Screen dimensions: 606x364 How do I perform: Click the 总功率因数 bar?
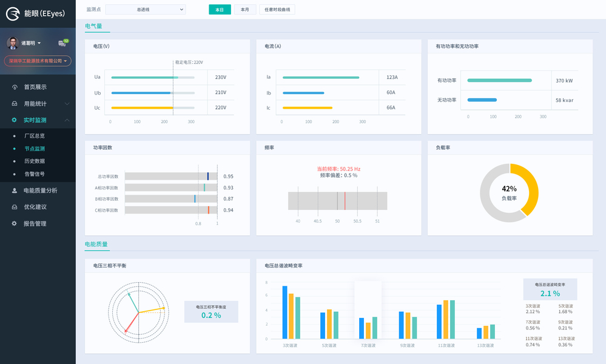[171, 176]
